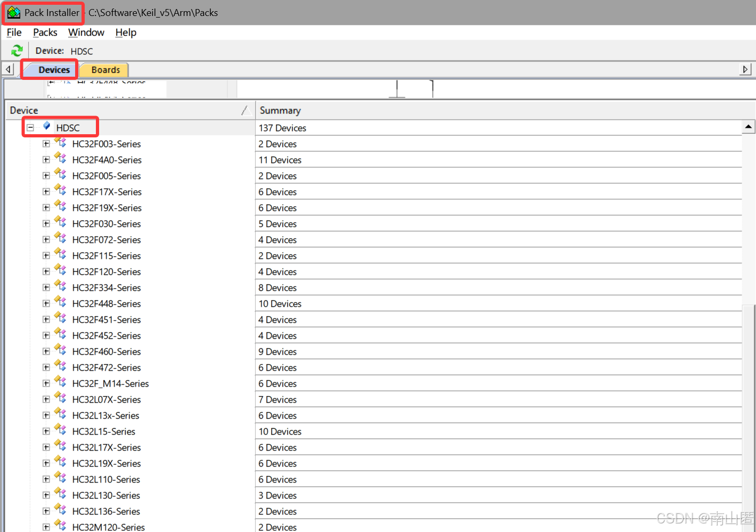
Task: Click the HC32L17X-Series family icon
Action: click(60, 446)
